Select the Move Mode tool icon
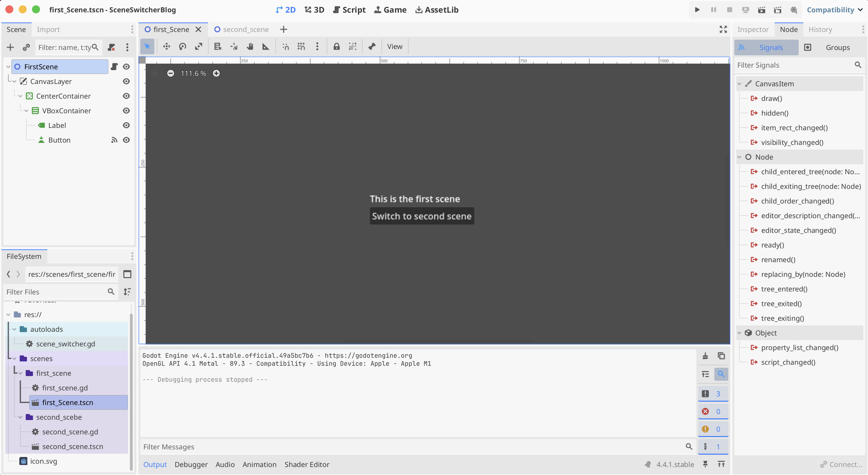 click(x=166, y=46)
